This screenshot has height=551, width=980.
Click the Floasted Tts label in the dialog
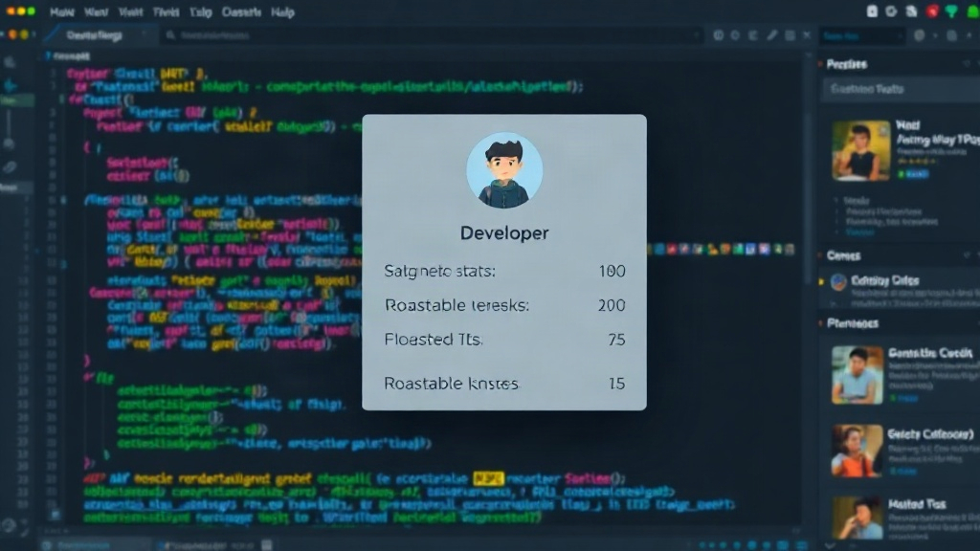pos(434,340)
